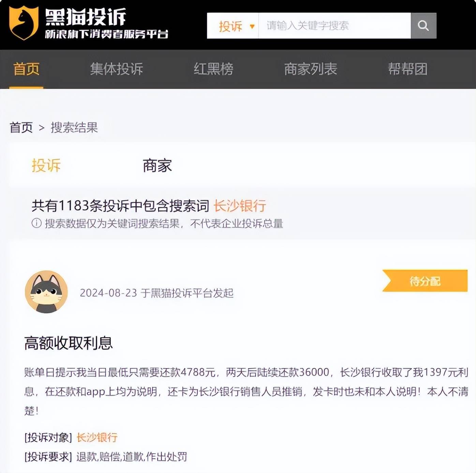Open the 集体投诉 navigation item
The height and width of the screenshot is (473, 476).
pos(117,69)
